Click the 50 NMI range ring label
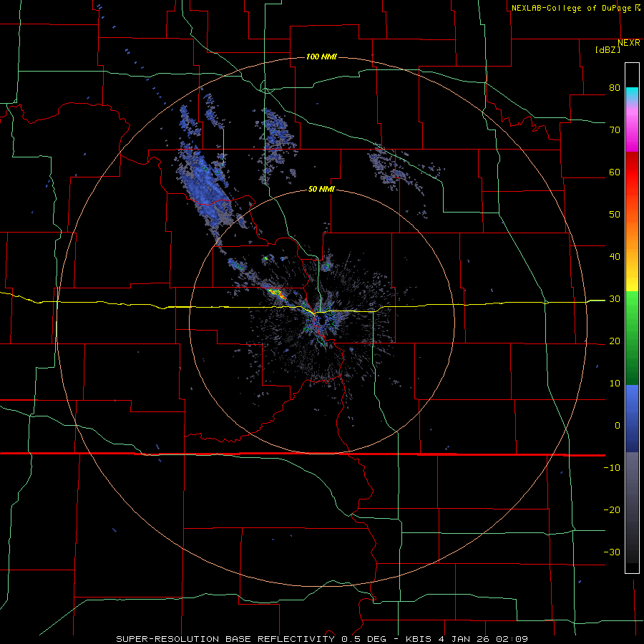This screenshot has width=644, height=644. point(321,190)
